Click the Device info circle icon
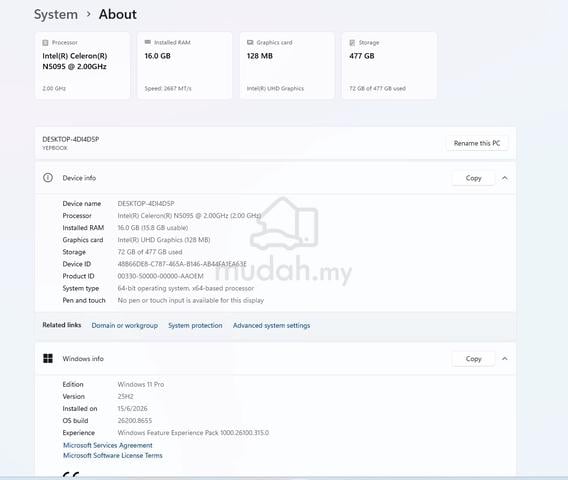 pos(48,178)
